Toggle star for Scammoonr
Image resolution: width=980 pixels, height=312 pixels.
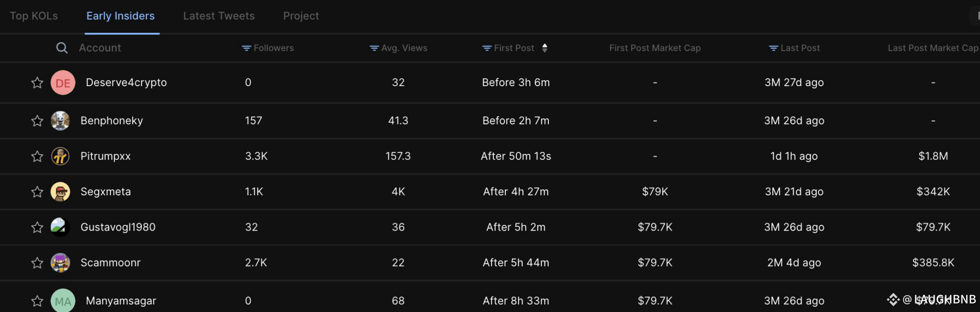coord(37,262)
